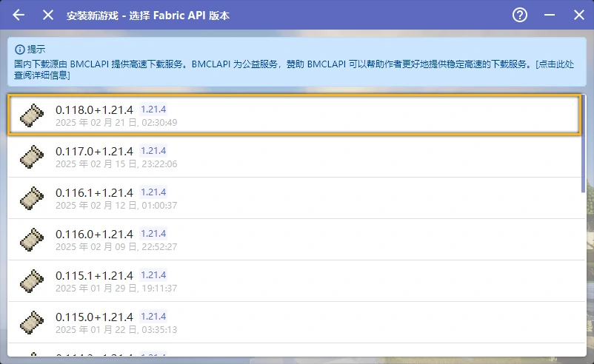Click date 2025 年 02 月 12 日, 01:00:37
Viewport: 594px width, 364px height.
pyautogui.click(x=116, y=206)
